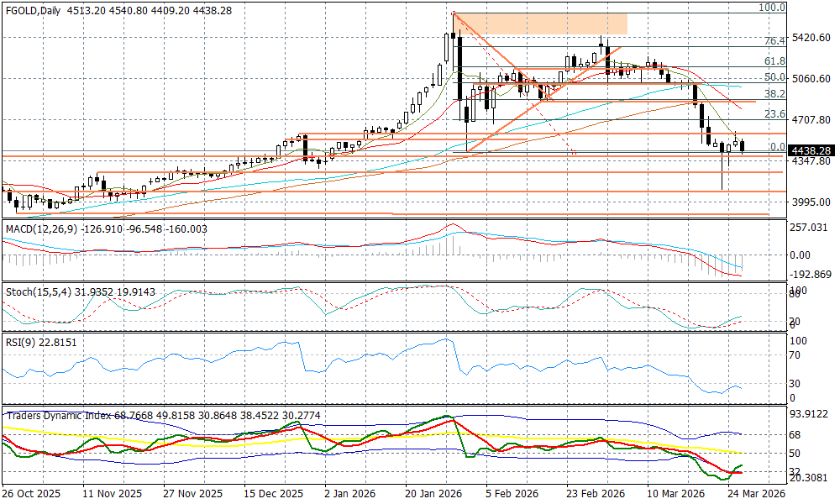The width and height of the screenshot is (840, 504).
Task: Select the Stoch(15,5,4) indicator label
Action: point(37,292)
